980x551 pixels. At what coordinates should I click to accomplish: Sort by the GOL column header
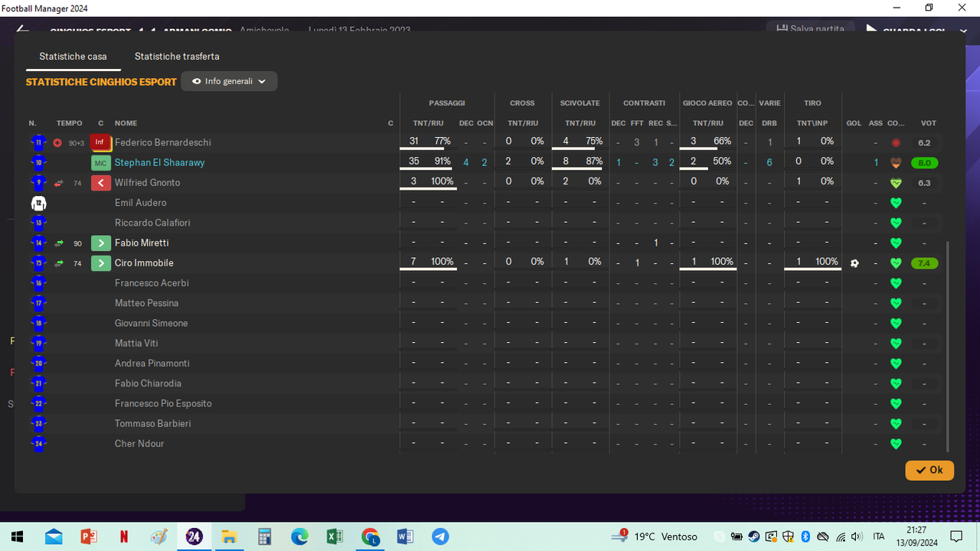pos(854,123)
